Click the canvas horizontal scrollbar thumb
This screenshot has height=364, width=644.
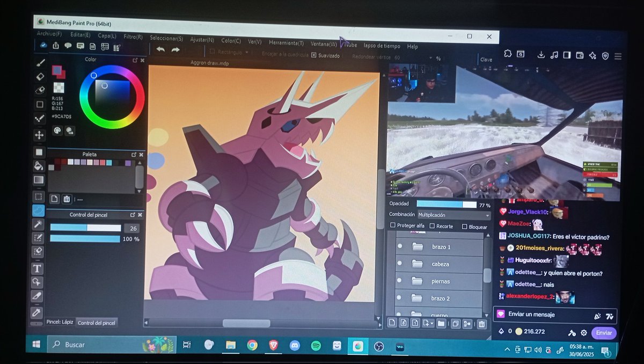coord(246,323)
